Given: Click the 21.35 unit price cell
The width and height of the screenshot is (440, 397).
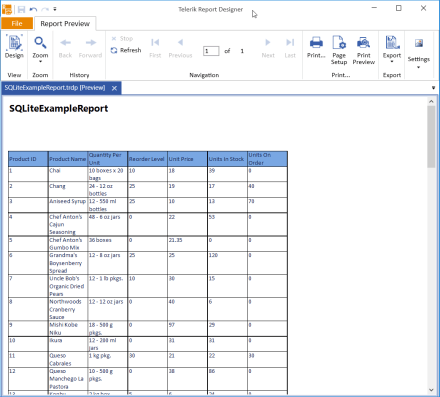Looking at the screenshot, I should tap(187, 244).
